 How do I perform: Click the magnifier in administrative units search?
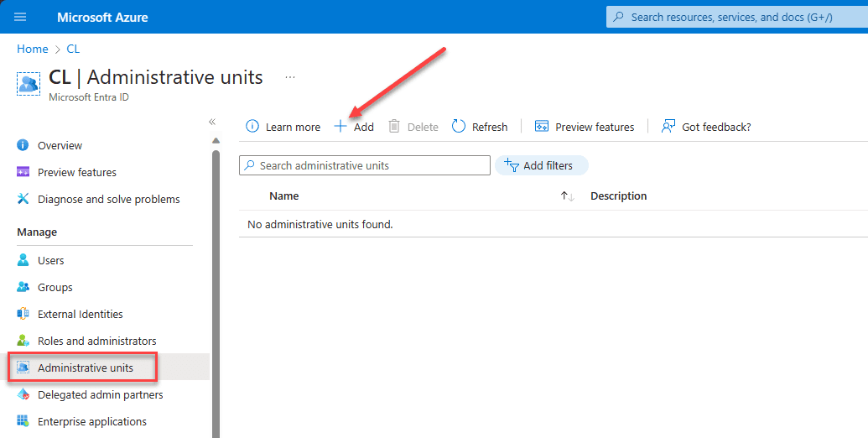click(x=250, y=165)
